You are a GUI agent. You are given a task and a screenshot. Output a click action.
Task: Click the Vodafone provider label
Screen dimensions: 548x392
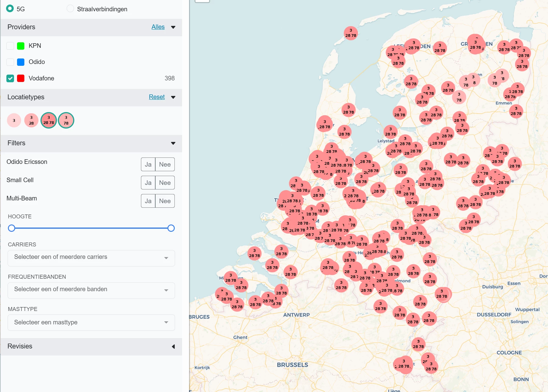click(x=41, y=78)
